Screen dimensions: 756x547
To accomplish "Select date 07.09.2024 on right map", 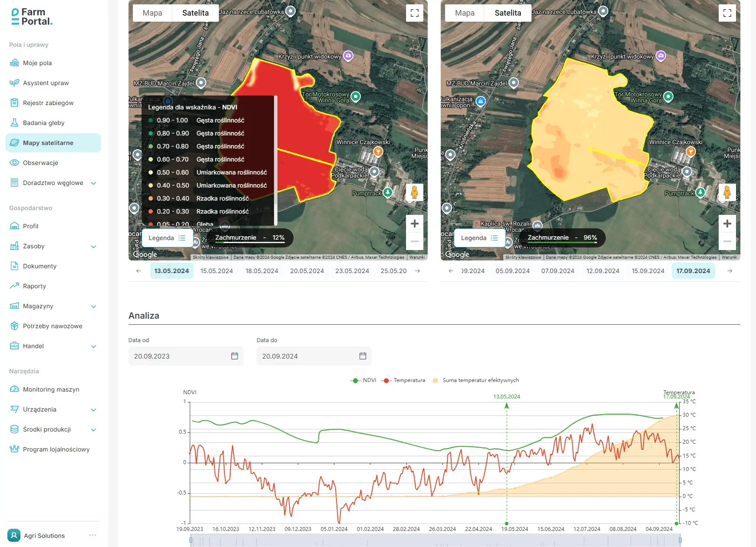I will [x=558, y=271].
